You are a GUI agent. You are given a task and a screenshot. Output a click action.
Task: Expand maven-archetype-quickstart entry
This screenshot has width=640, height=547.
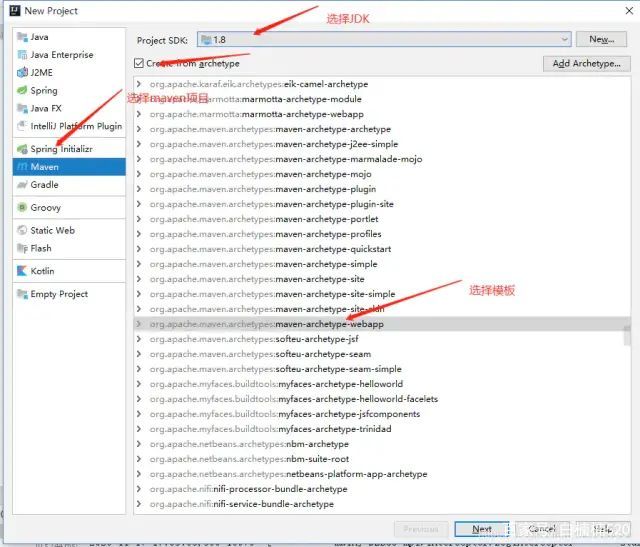(139, 249)
